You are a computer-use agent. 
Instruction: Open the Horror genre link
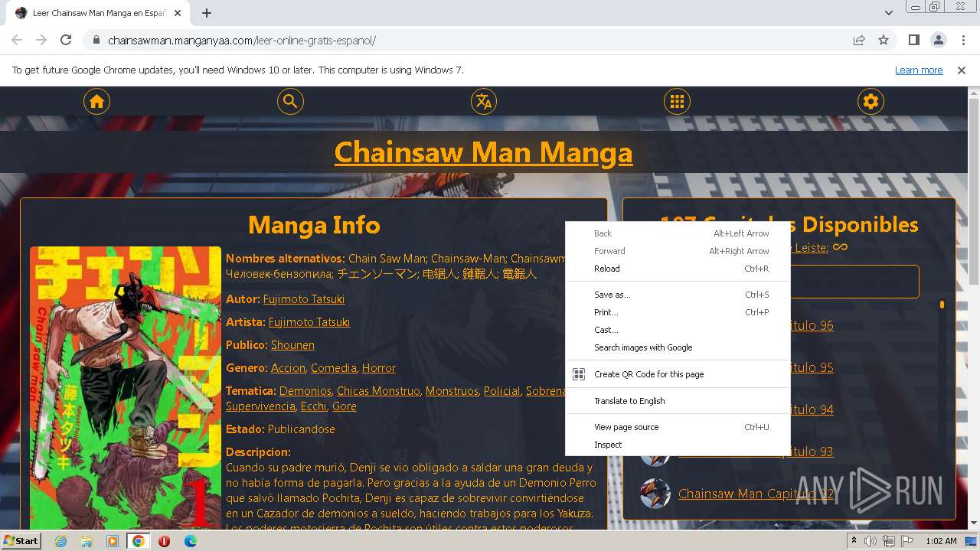(x=379, y=368)
